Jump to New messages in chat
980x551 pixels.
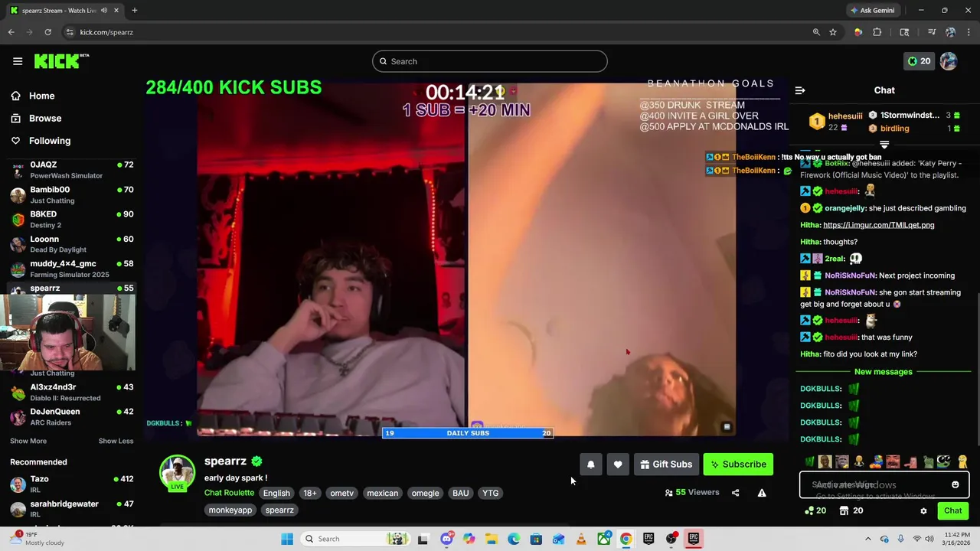tap(883, 372)
